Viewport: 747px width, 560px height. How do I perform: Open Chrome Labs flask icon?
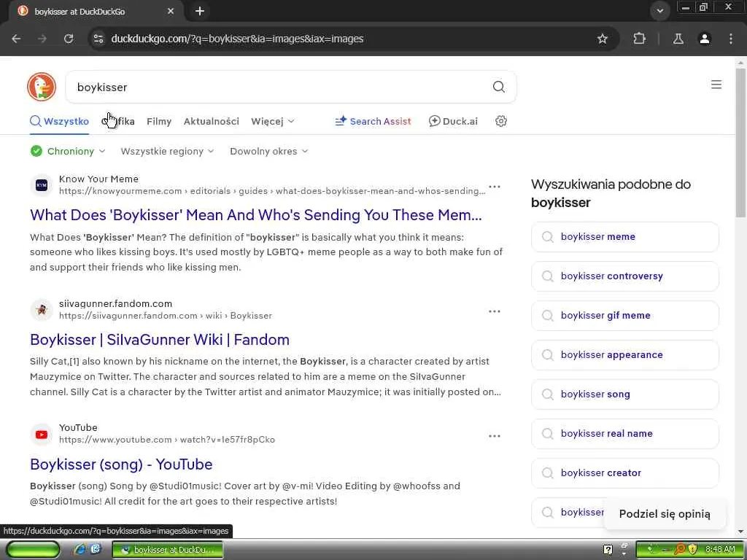678,39
